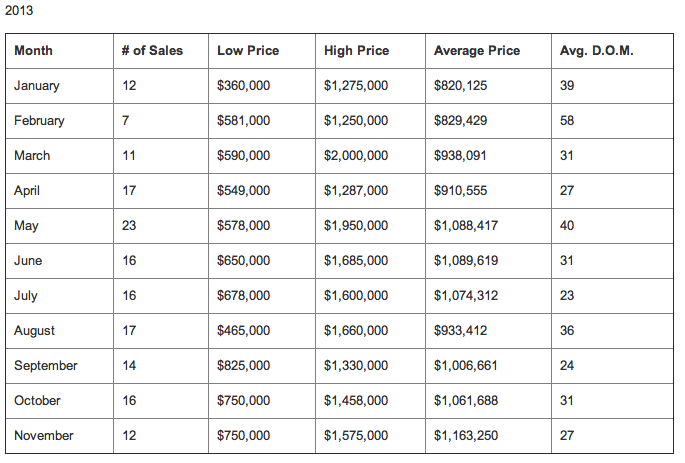Select the Avg. D.O.M. column header
The height and width of the screenshot is (463, 685).
[598, 50]
